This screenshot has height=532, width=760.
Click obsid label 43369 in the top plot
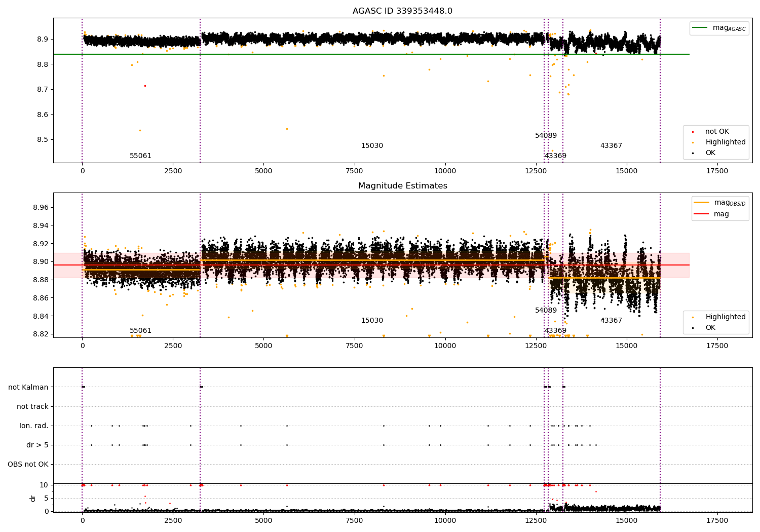(x=555, y=156)
